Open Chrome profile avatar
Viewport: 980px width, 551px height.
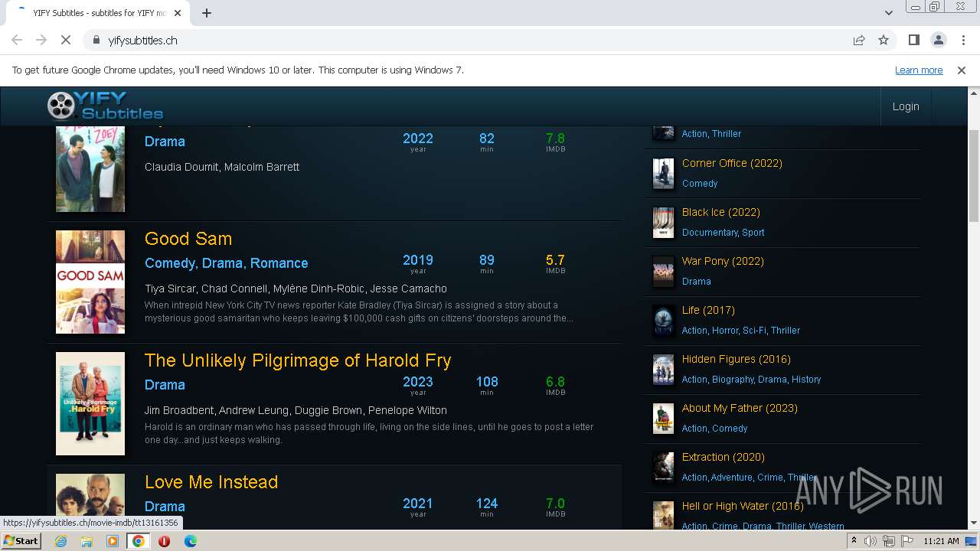(938, 40)
